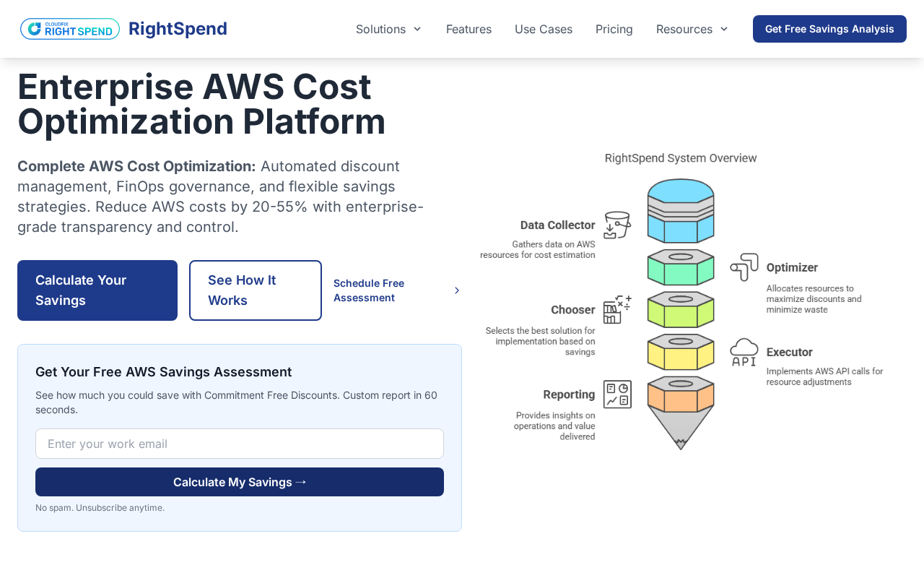The image size is (924, 578).
Task: Open the Features page
Action: coord(468,29)
